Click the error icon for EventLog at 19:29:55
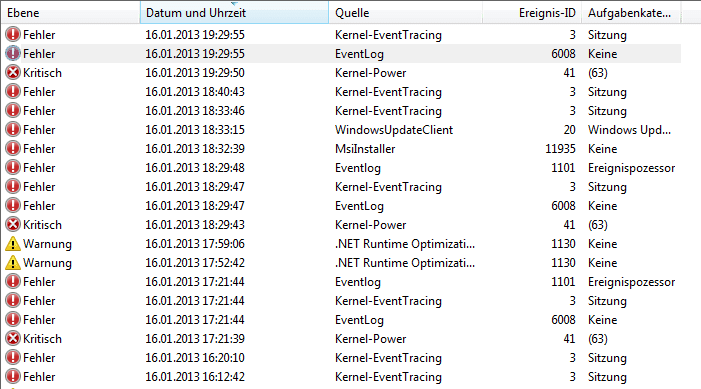The height and width of the screenshot is (389, 701). 13,54
